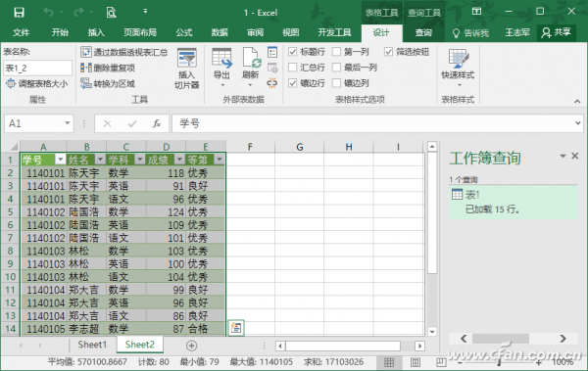Click the confirm checkmark in formula bar

point(132,123)
